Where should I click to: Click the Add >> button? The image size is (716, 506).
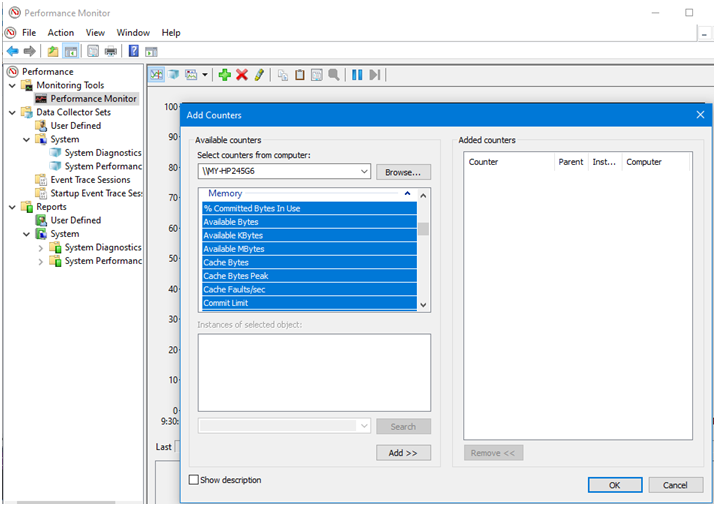click(403, 453)
